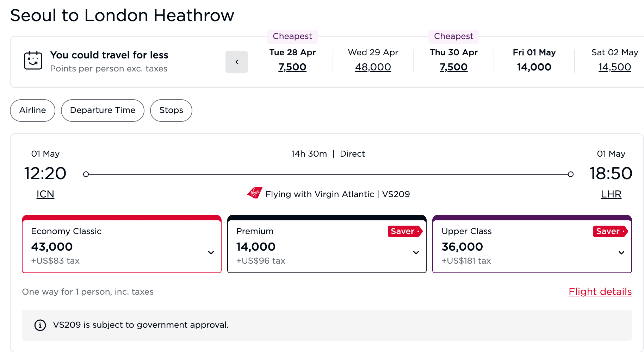The width and height of the screenshot is (644, 352).
Task: Expand Upper Class fare chevron
Action: tap(621, 252)
